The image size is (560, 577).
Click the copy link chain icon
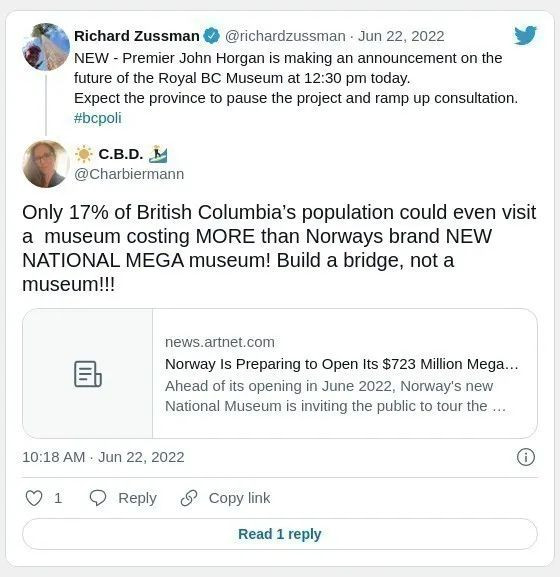[x=189, y=498]
